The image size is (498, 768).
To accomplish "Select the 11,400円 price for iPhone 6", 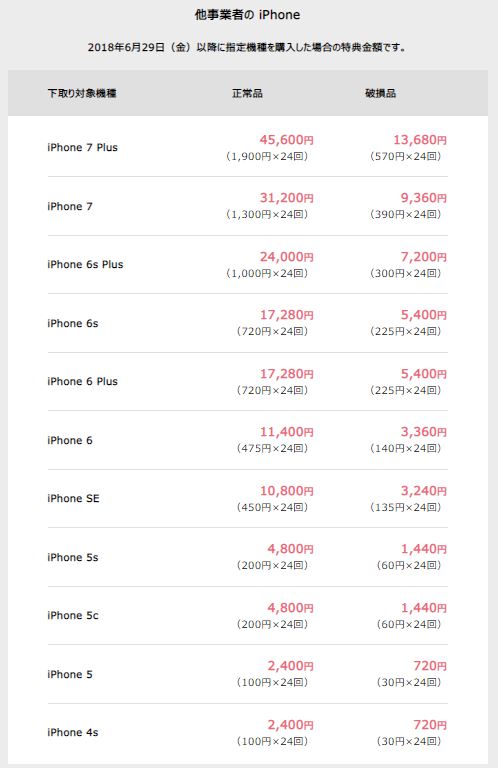I will click(286, 432).
